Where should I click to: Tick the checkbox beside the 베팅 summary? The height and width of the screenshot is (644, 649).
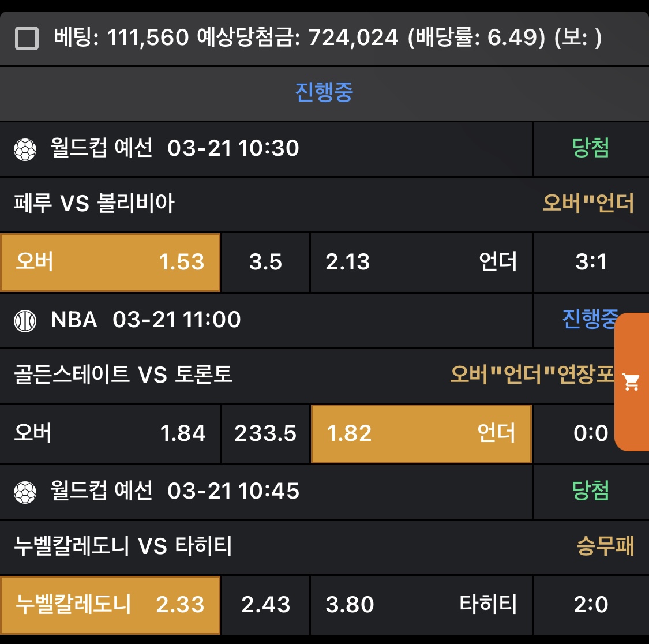coord(27,39)
